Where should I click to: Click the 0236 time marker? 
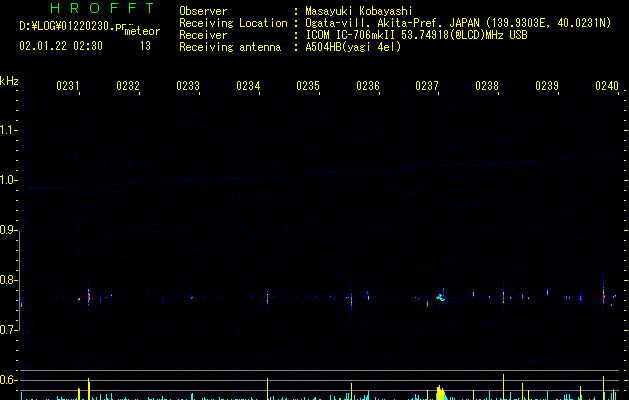(368, 86)
